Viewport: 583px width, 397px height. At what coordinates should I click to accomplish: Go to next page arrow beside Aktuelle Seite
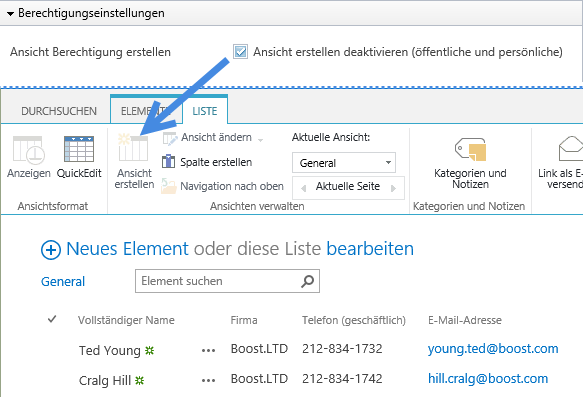(393, 188)
